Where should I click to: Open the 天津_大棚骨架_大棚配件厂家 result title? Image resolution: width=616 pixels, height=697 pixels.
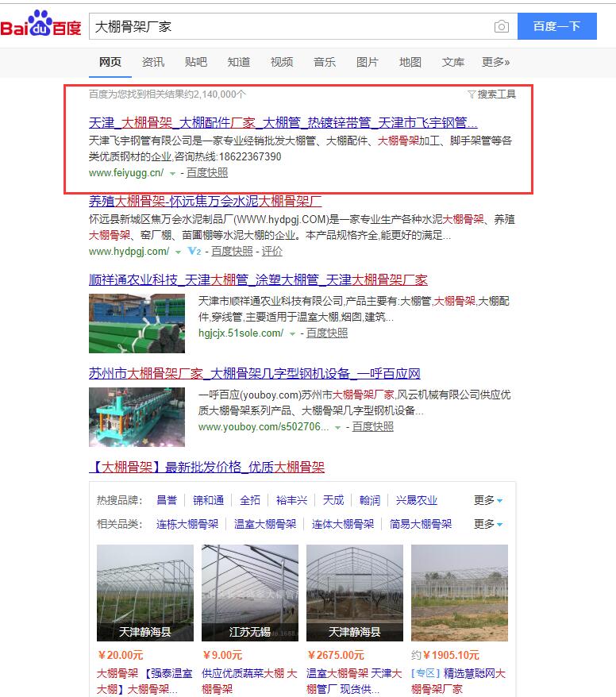coord(283,123)
